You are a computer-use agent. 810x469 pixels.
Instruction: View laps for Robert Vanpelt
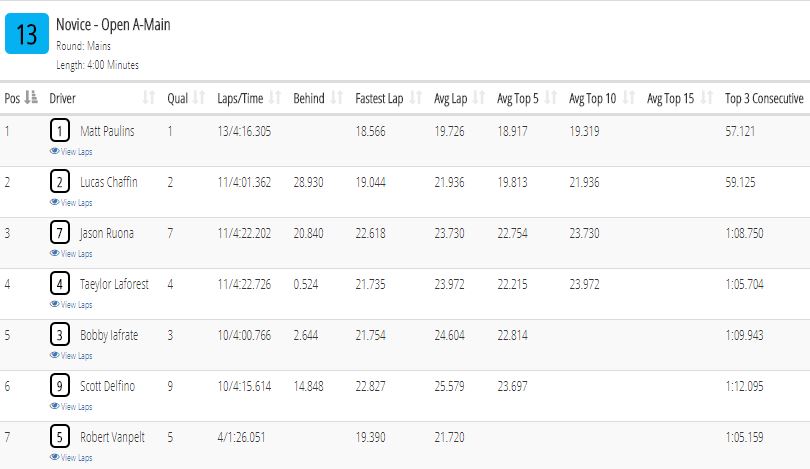coord(71,458)
